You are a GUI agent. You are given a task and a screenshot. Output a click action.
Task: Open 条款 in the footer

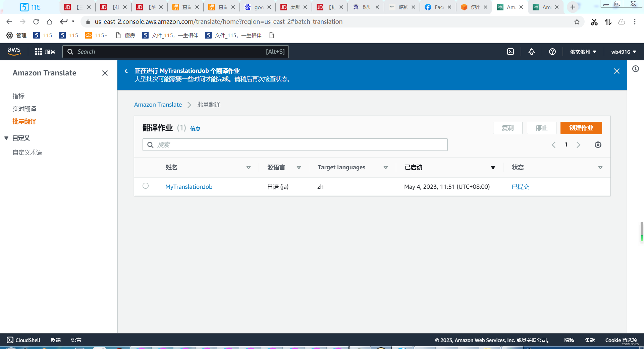pyautogui.click(x=590, y=340)
